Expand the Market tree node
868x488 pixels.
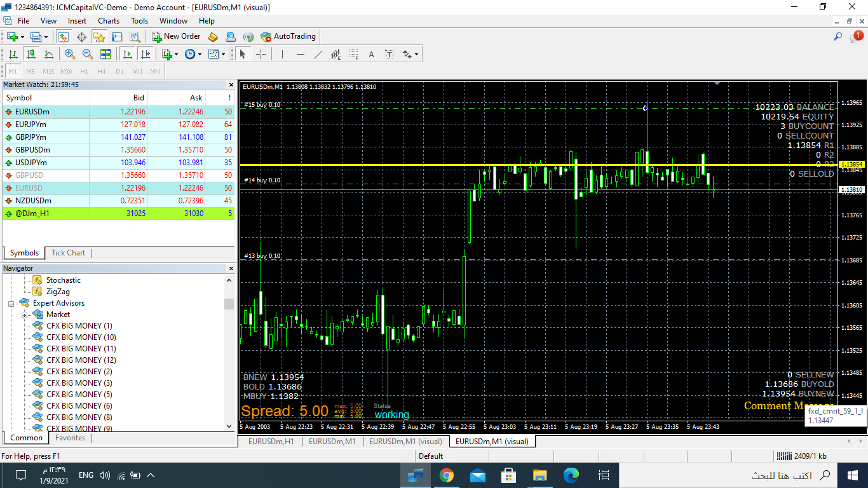24,315
